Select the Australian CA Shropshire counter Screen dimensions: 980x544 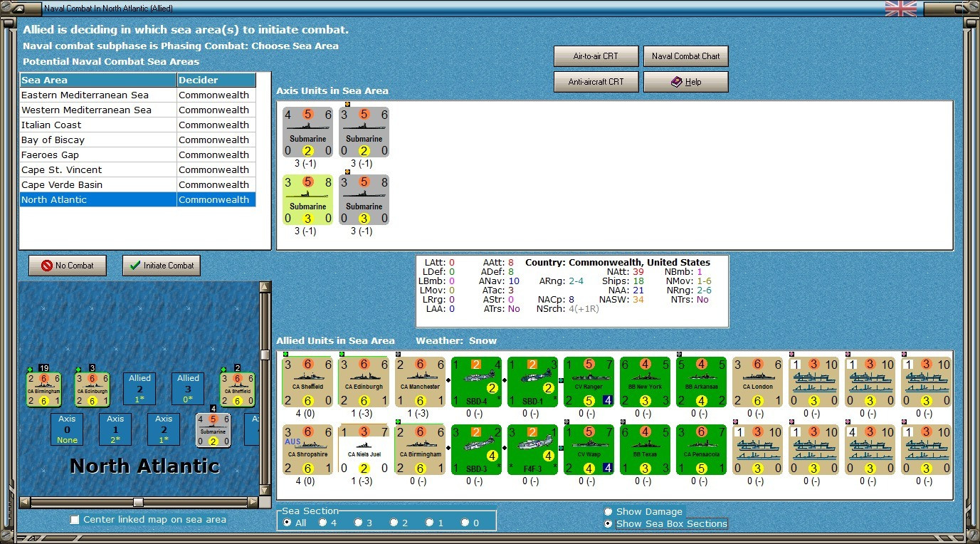point(307,449)
